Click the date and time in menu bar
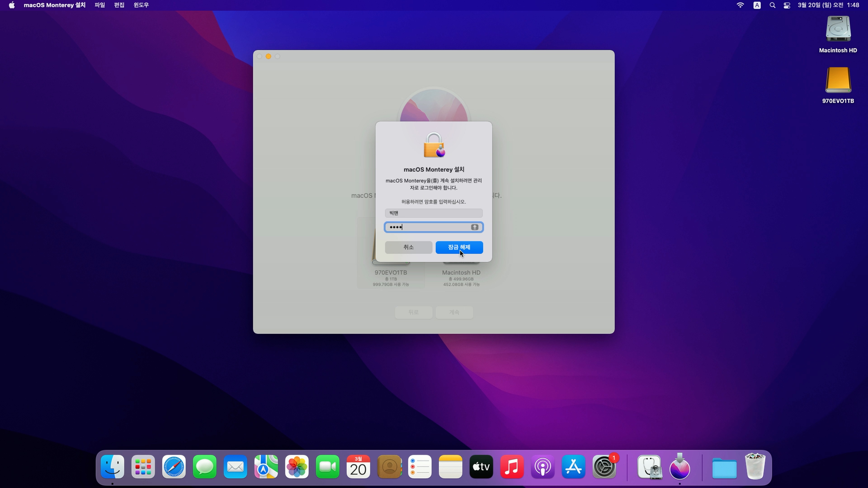The width and height of the screenshot is (868, 488). click(828, 5)
